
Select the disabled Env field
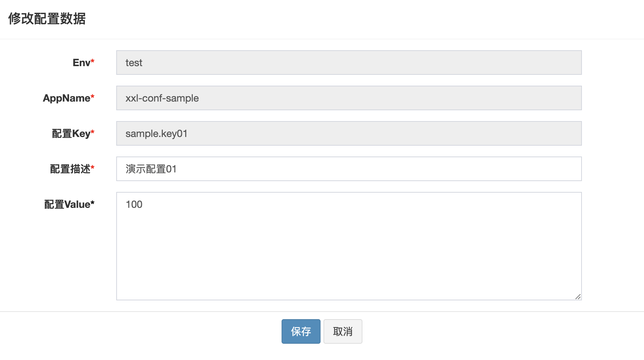pos(349,63)
